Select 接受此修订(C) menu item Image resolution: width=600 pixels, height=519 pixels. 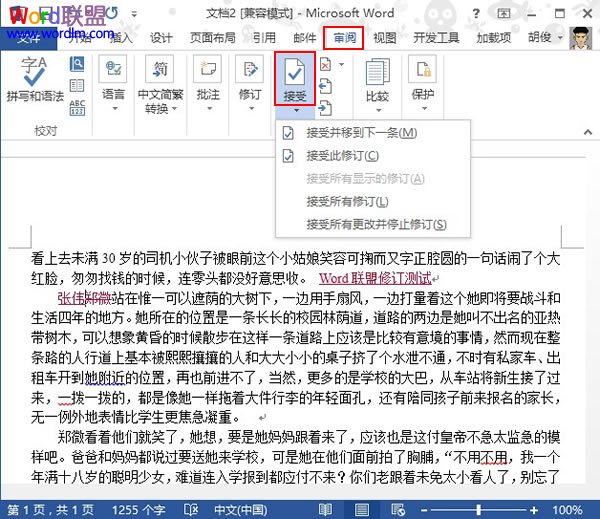pyautogui.click(x=373, y=156)
